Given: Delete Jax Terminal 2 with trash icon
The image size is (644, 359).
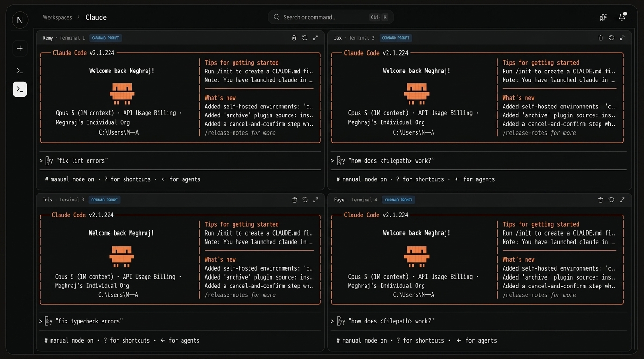Looking at the screenshot, I should pos(600,38).
